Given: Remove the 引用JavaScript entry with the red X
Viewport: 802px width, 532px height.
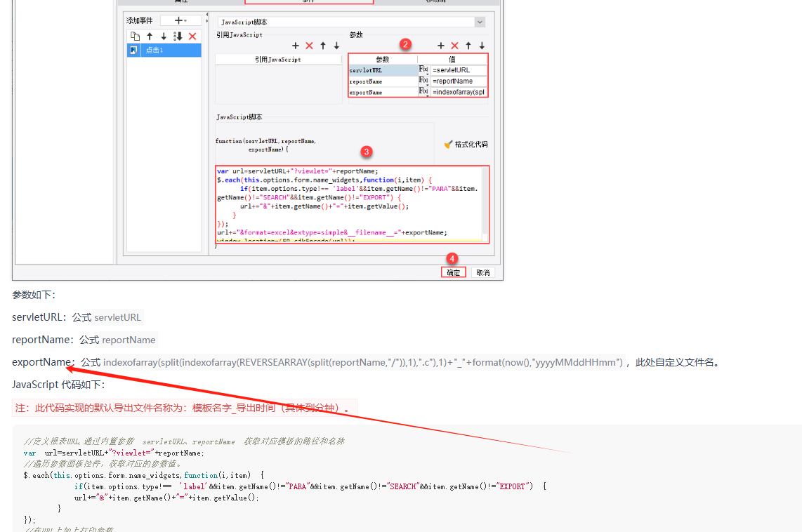Looking at the screenshot, I should click(309, 46).
